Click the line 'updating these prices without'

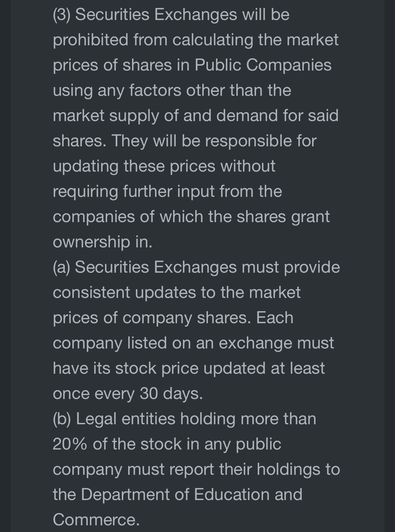point(164,166)
